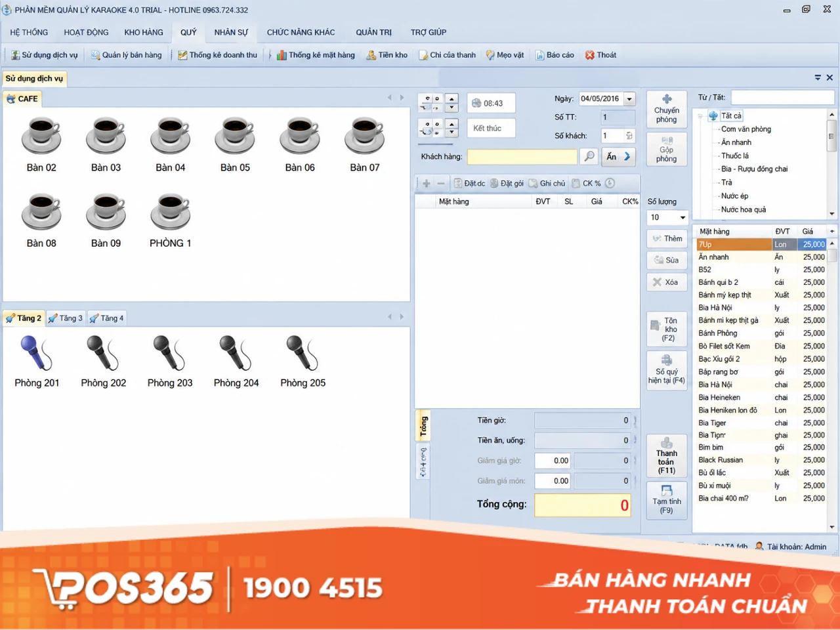
Task: Open Sổ quỹ hiện tại (F4)
Action: 667,369
